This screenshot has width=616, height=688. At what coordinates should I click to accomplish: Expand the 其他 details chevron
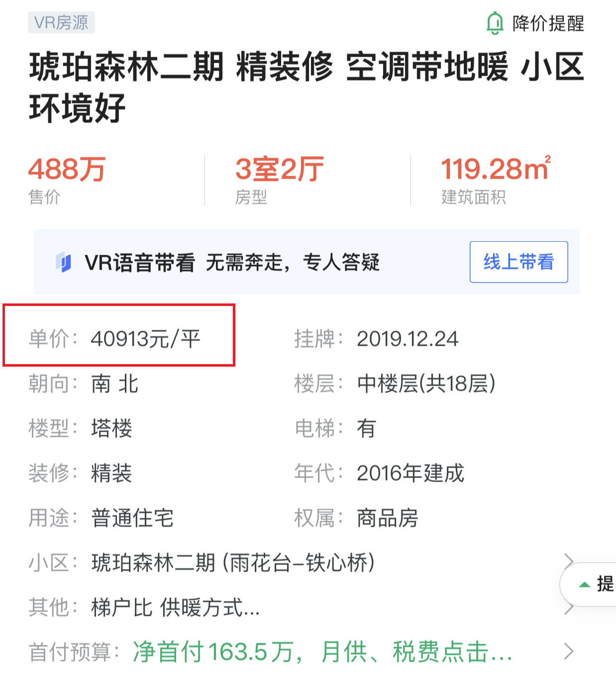tap(569, 608)
